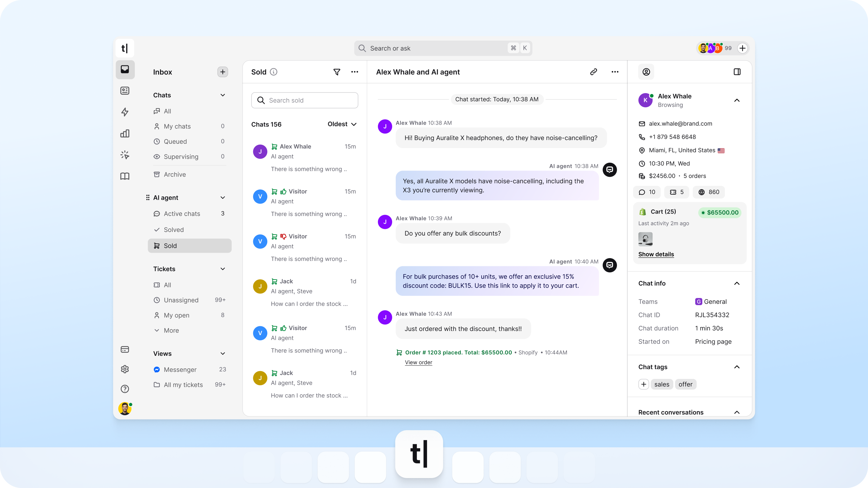Screen dimensions: 868x488
Task: Collapse the Chats section
Action: click(223, 95)
